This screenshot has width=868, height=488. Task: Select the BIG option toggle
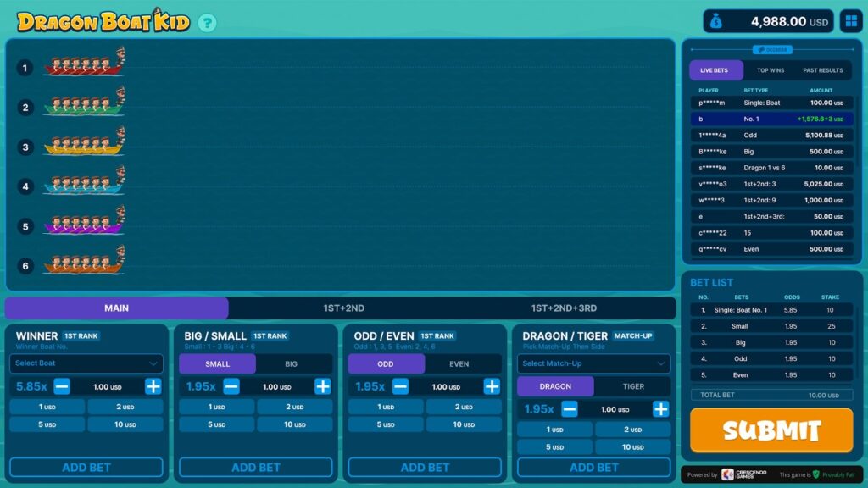(291, 364)
